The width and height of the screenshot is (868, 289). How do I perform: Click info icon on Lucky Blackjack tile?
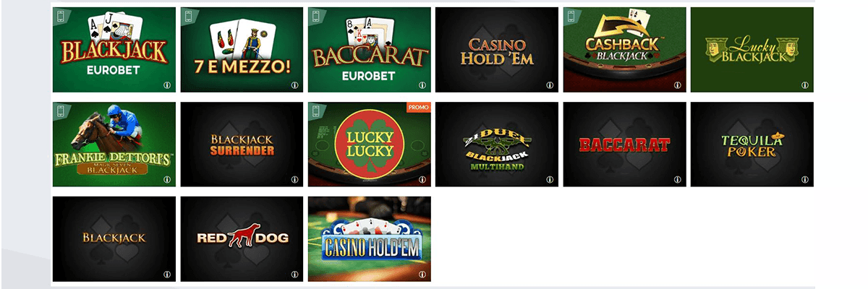(805, 85)
